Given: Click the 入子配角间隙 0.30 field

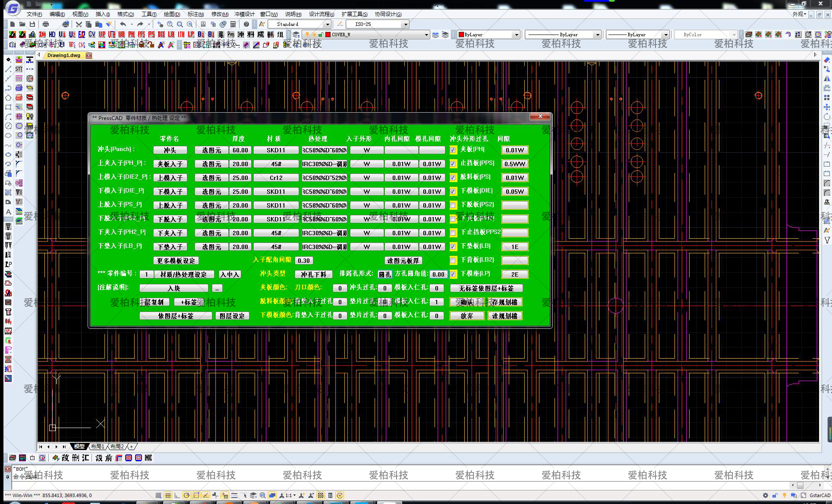Looking at the screenshot, I should point(304,261).
